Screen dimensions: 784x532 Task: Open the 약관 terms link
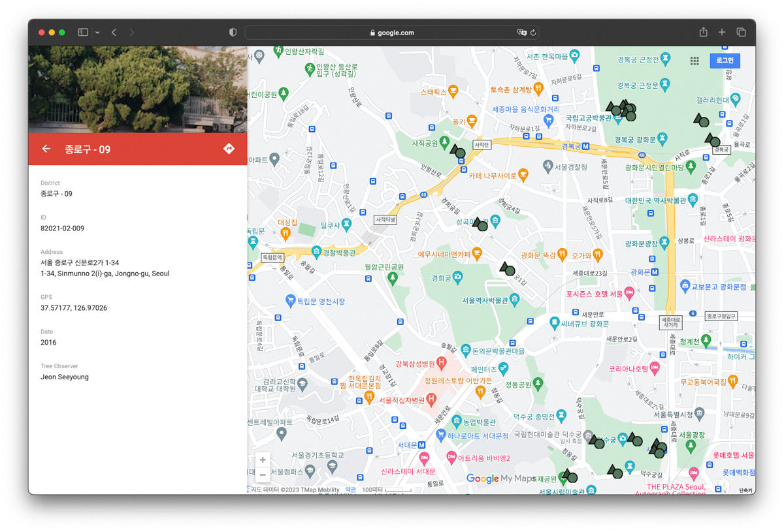[x=351, y=490]
